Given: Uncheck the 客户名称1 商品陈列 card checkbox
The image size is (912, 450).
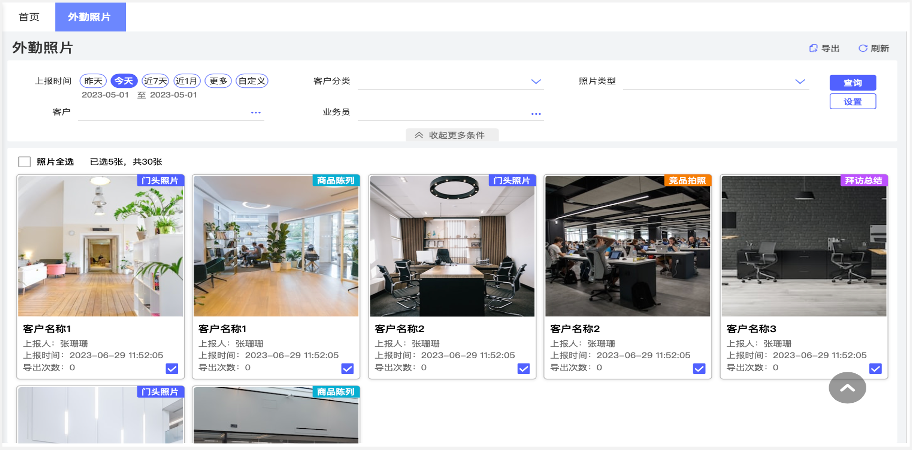Looking at the screenshot, I should pos(347,369).
